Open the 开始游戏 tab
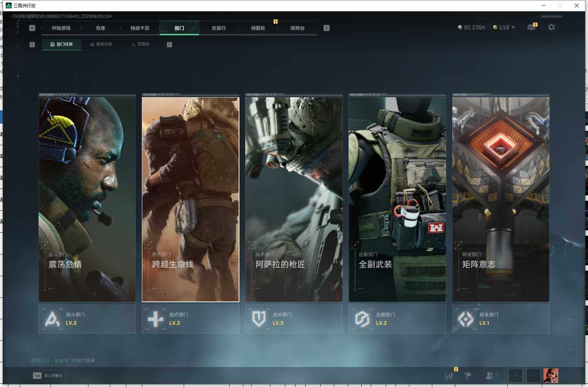 (61, 28)
